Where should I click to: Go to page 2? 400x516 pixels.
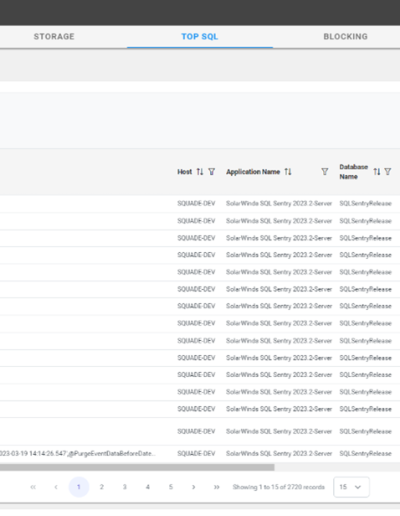(x=102, y=487)
